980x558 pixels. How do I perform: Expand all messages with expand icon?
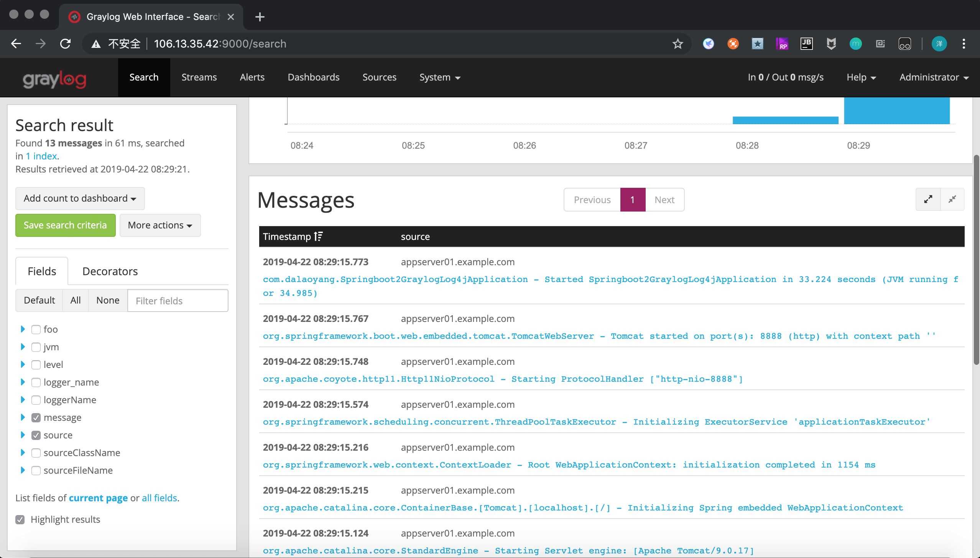pyautogui.click(x=928, y=199)
